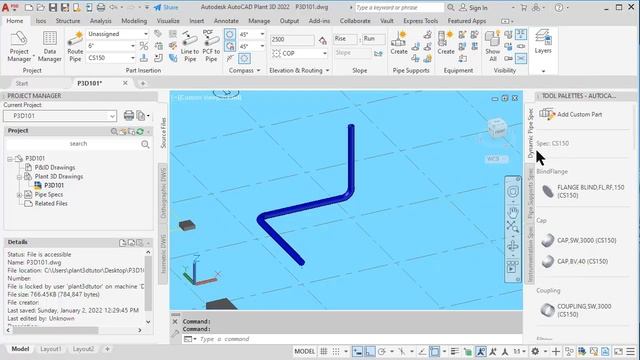Select Add Custom Part tool
The width and height of the screenshot is (640, 360).
coord(571,114)
